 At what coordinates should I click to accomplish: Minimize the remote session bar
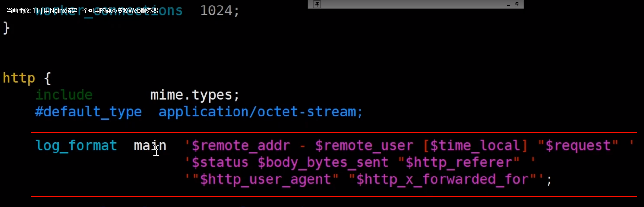[x=508, y=5]
